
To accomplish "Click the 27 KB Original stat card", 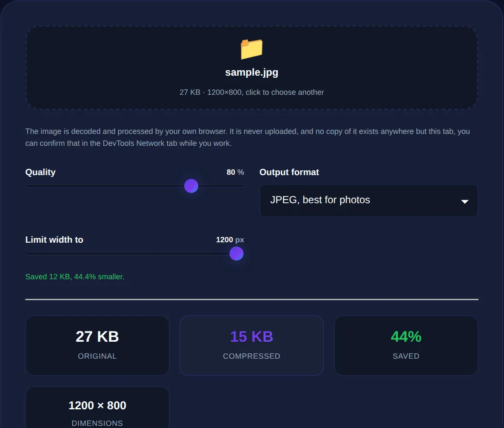I will 97,346.
